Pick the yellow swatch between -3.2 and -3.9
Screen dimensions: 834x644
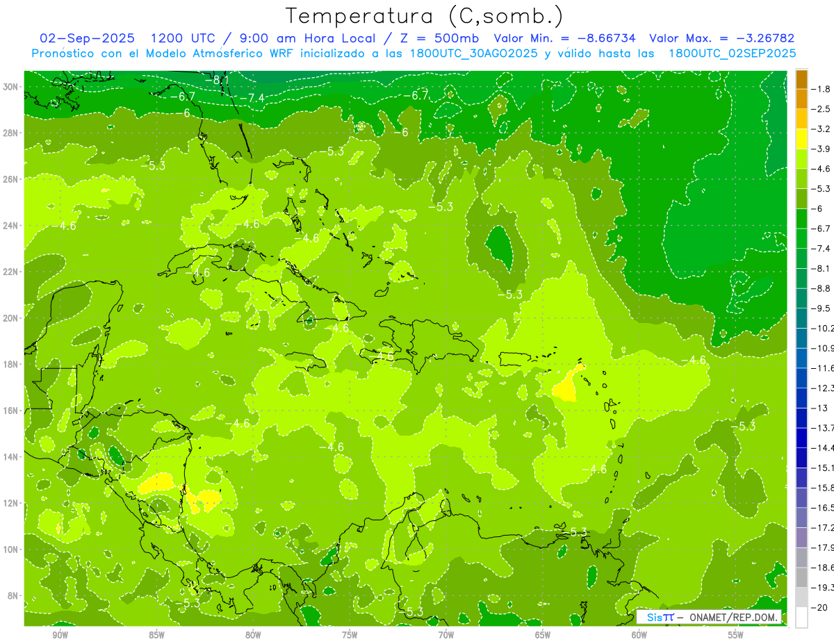click(x=801, y=139)
